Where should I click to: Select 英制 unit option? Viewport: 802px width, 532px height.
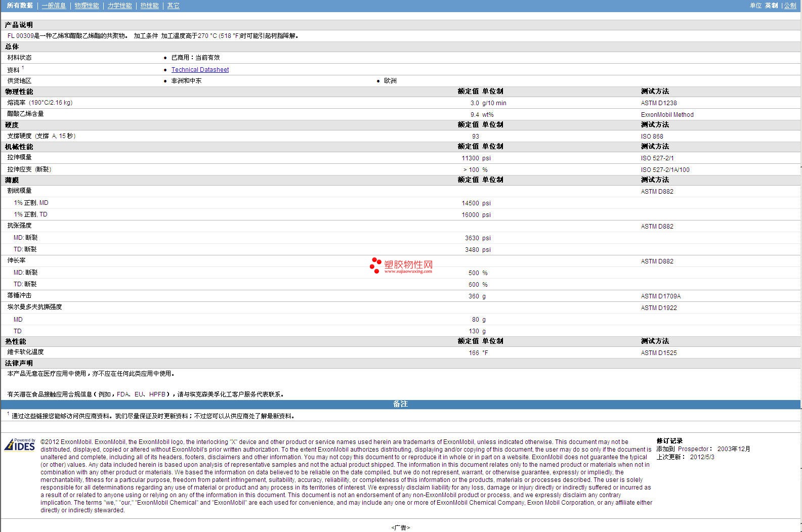771,6
